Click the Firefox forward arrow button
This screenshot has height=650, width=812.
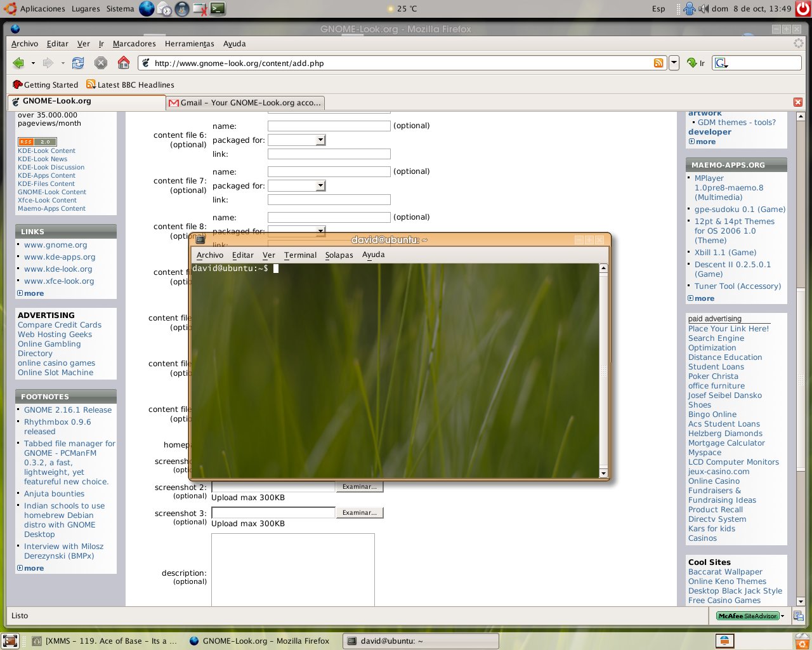coord(48,63)
